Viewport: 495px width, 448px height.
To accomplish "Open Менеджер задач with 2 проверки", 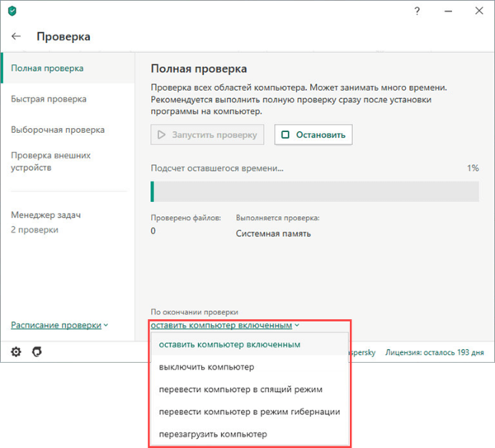I will 46,223.
